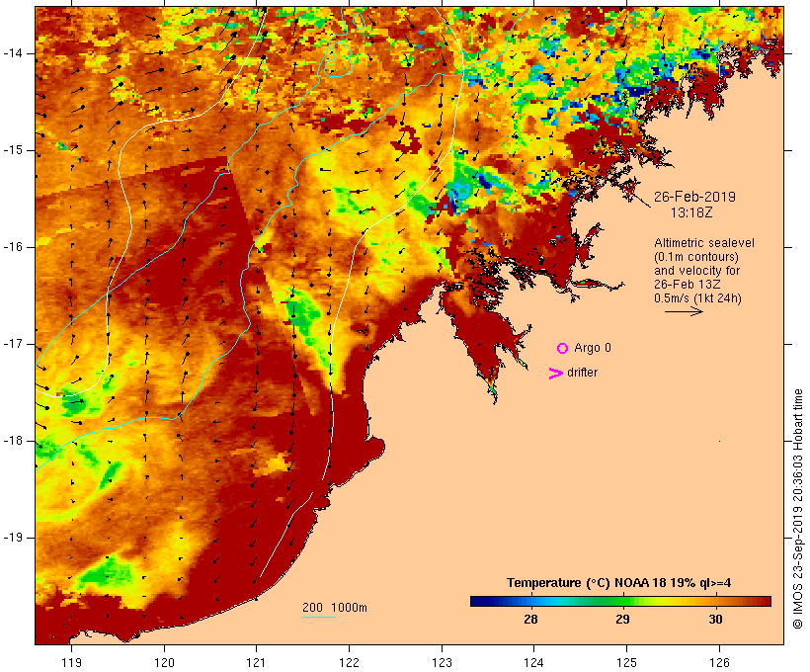The width and height of the screenshot is (810, 672).
Task: Click the '29' colorbar tick value
Action: tap(622, 619)
